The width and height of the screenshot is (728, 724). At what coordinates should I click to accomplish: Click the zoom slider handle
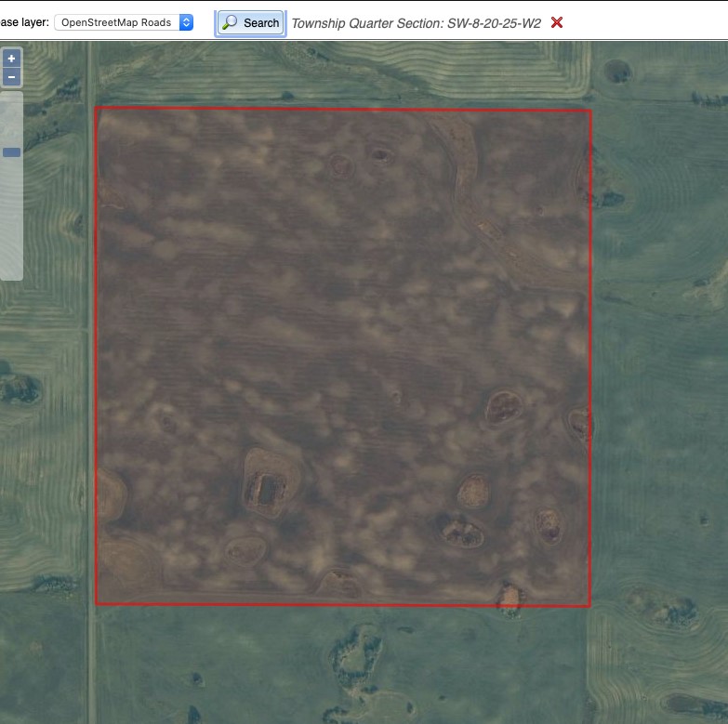click(x=11, y=152)
